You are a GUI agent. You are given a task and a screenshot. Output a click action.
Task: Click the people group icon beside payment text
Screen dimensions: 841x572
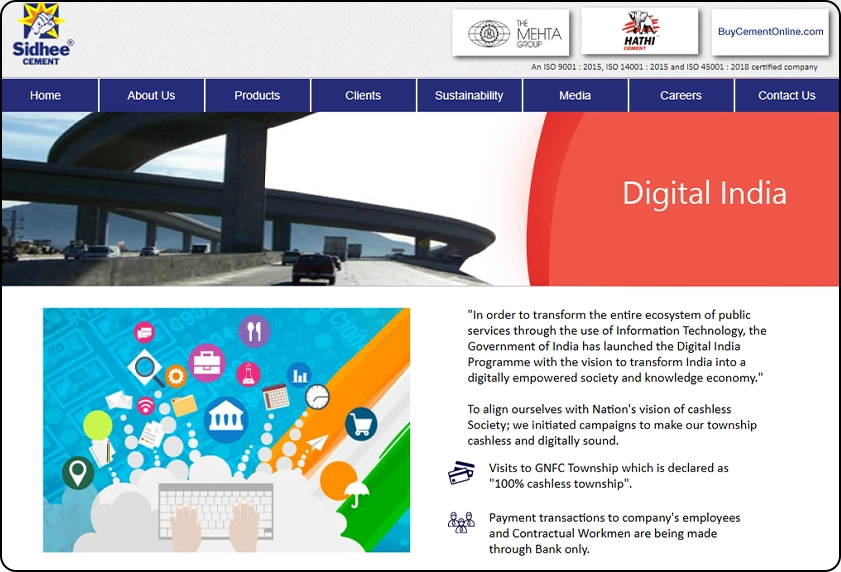[x=461, y=523]
